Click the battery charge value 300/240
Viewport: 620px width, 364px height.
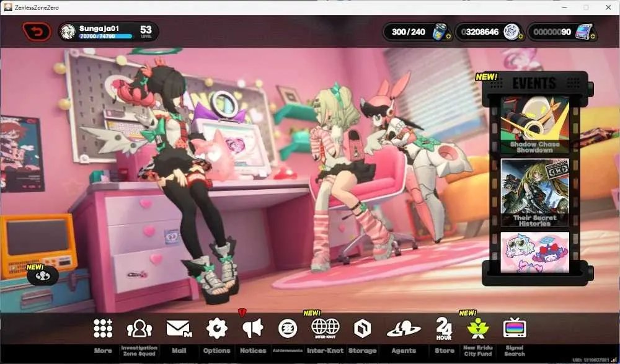click(409, 32)
